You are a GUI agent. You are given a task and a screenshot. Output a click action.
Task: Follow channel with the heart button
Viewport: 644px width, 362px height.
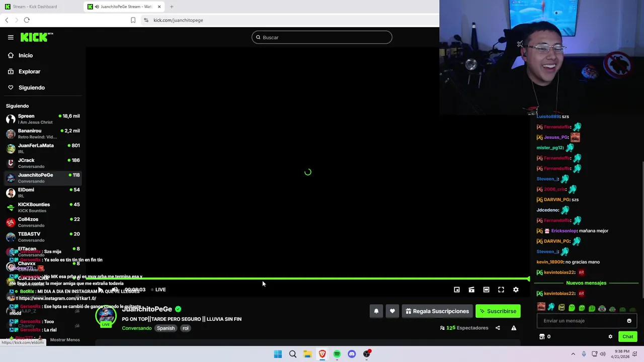(392, 311)
